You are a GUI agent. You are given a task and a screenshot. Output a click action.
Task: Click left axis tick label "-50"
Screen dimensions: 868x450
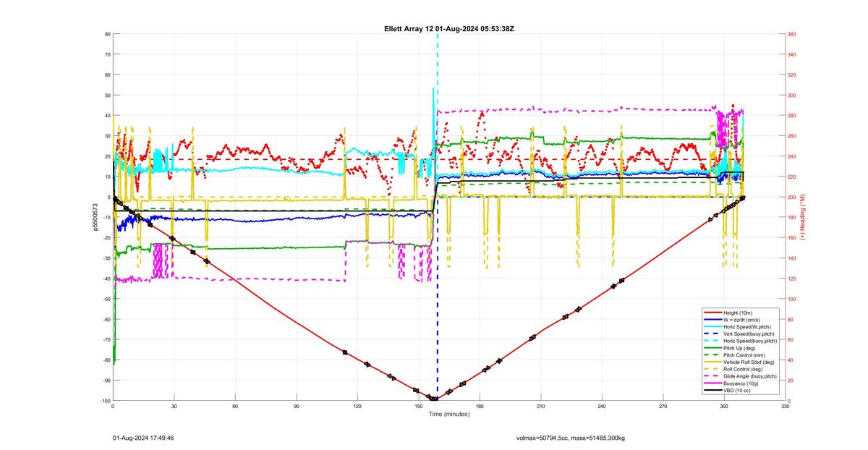[106, 299]
